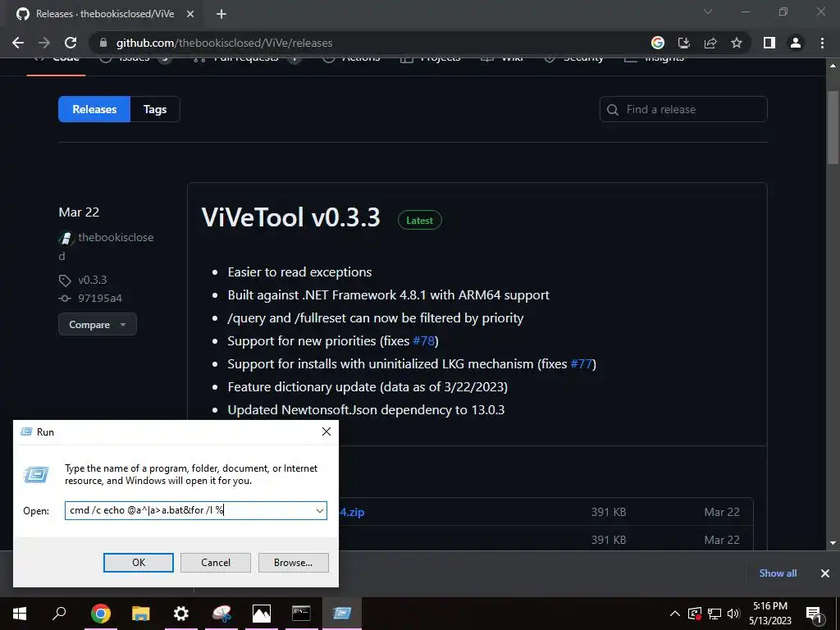Screen dimensions: 840x630
Task: Expand the Compare dropdown
Action: point(98,325)
